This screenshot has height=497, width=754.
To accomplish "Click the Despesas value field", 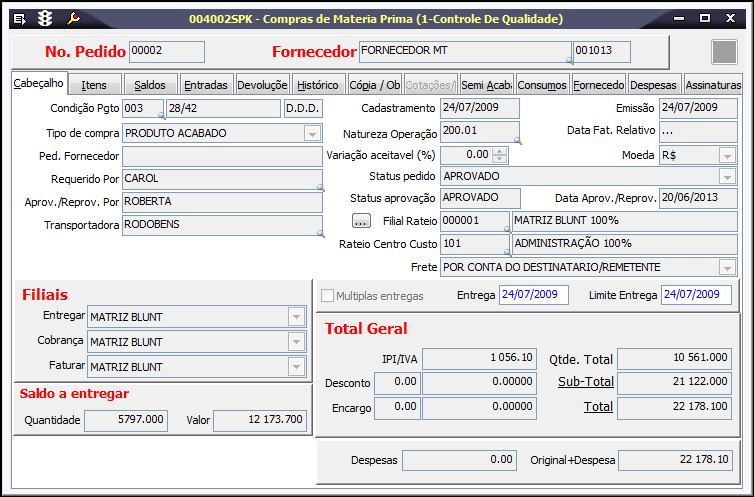I will 459,460.
